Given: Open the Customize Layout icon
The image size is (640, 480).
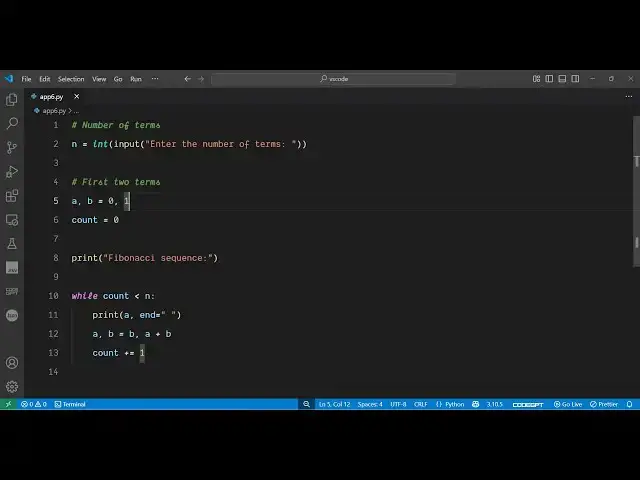Looking at the screenshot, I should point(536,79).
